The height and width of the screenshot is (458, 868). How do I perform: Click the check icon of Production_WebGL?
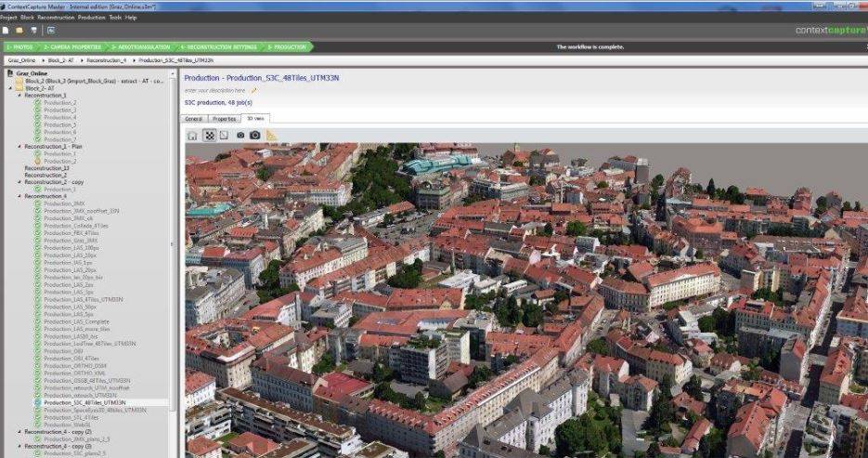38,425
